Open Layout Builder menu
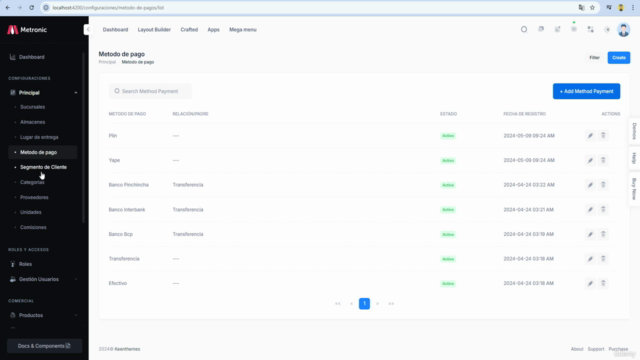Viewport: 640px width, 360px height. 154,29
